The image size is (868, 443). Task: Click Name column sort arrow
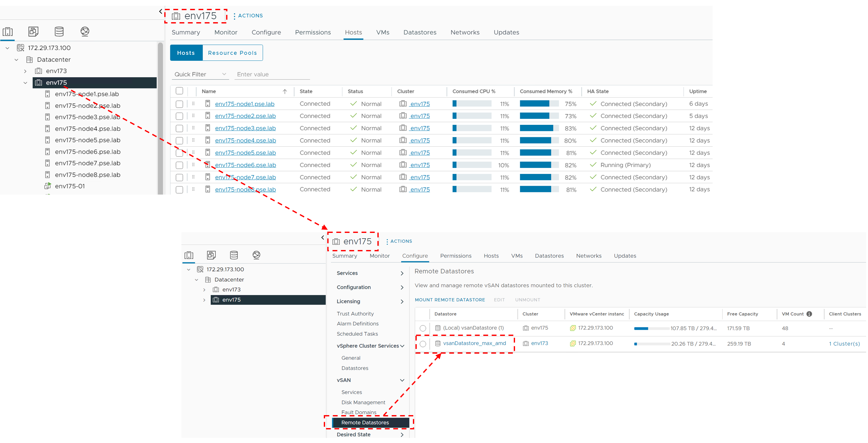[285, 92]
